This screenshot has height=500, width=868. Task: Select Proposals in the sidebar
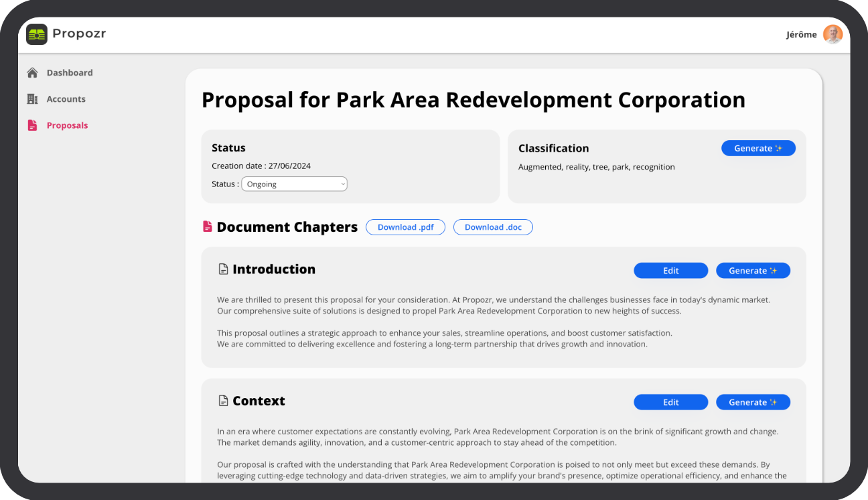click(67, 125)
